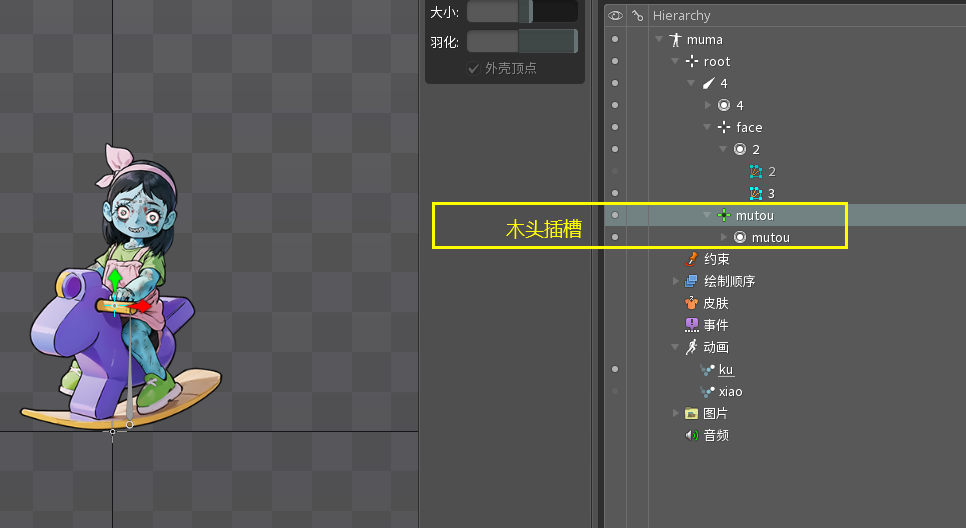The height and width of the screenshot is (528, 966).
Task: Click the skins (皮肤) shirt icon
Action: point(691,303)
